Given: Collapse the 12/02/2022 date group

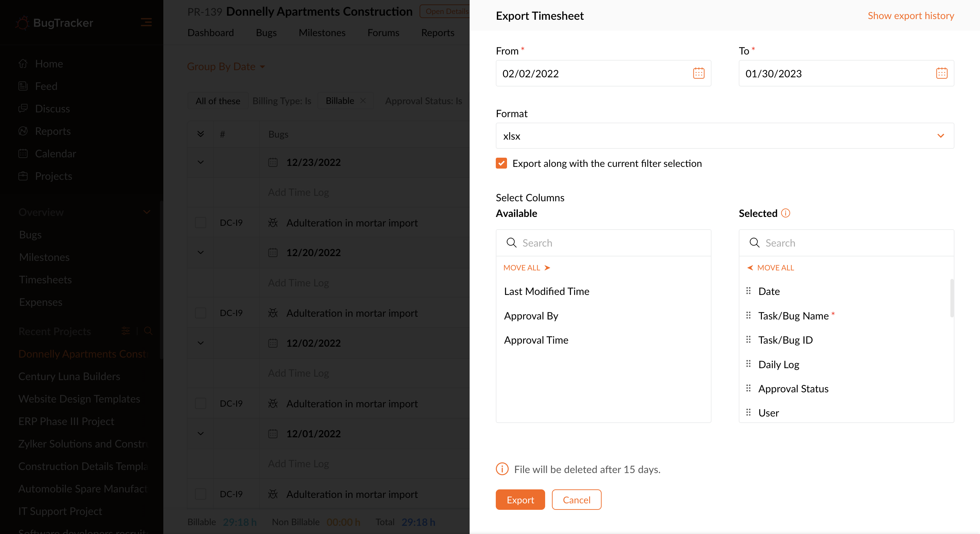Looking at the screenshot, I should tap(200, 343).
